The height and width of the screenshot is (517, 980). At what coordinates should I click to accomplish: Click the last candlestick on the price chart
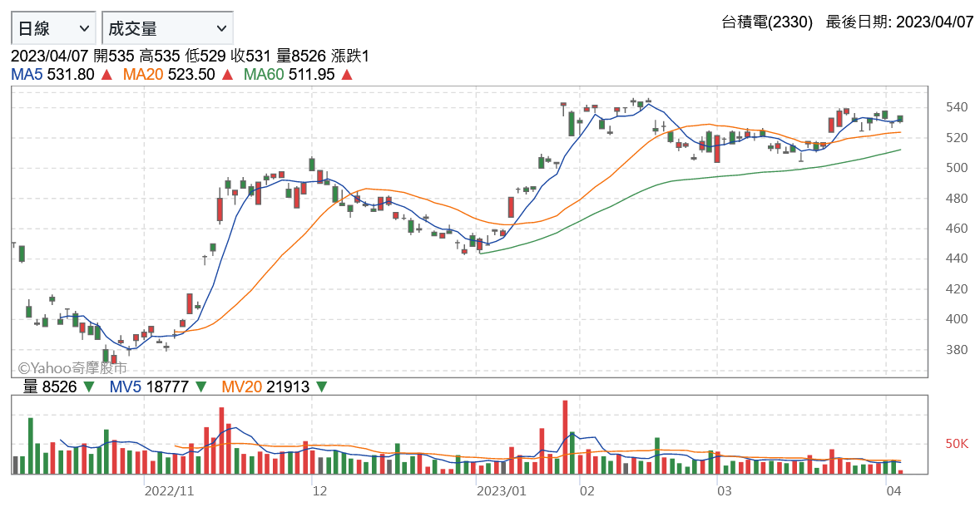click(900, 119)
